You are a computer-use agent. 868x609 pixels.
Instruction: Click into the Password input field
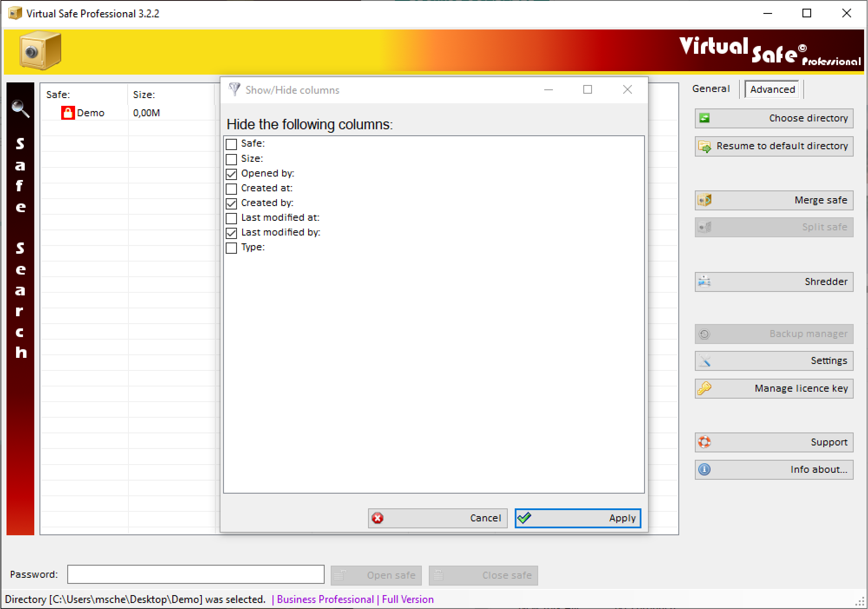click(x=196, y=574)
